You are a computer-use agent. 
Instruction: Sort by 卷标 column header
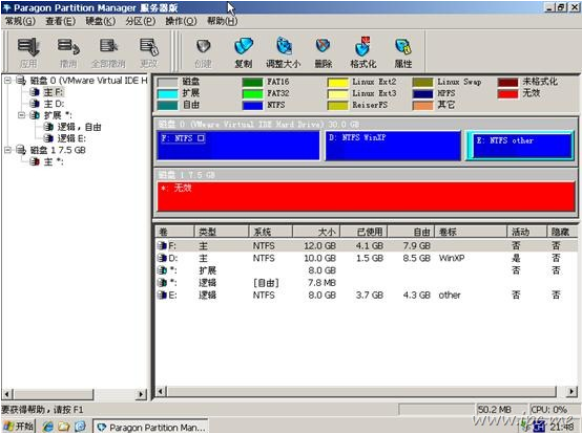point(470,232)
